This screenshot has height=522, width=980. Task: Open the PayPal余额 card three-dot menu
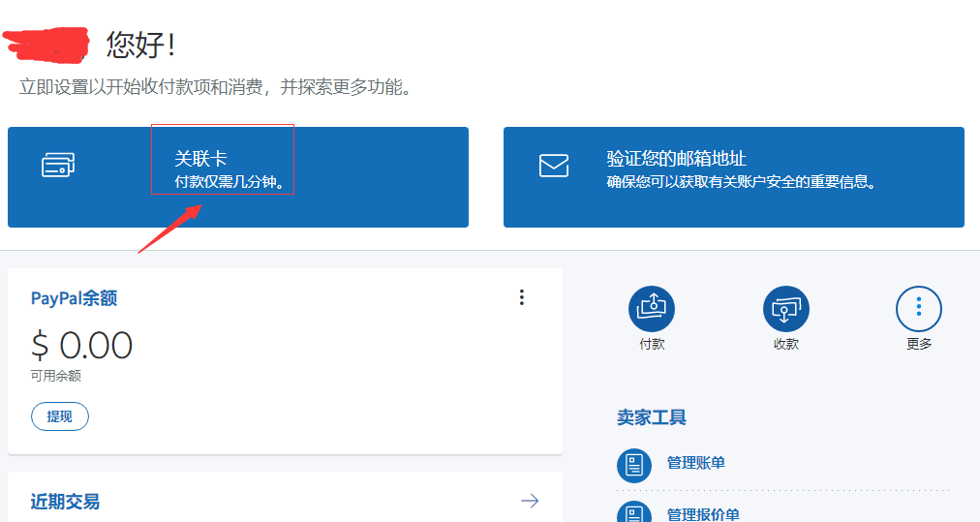click(x=522, y=297)
